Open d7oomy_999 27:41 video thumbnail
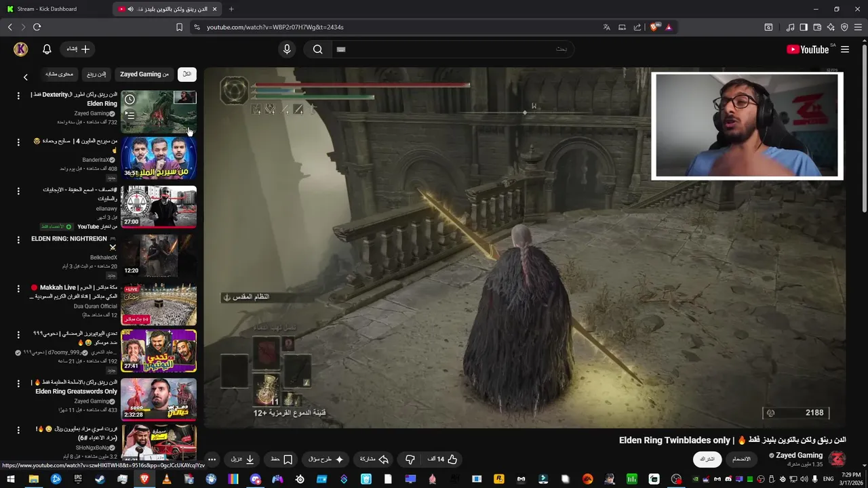The width and height of the screenshot is (868, 488). [x=159, y=351]
